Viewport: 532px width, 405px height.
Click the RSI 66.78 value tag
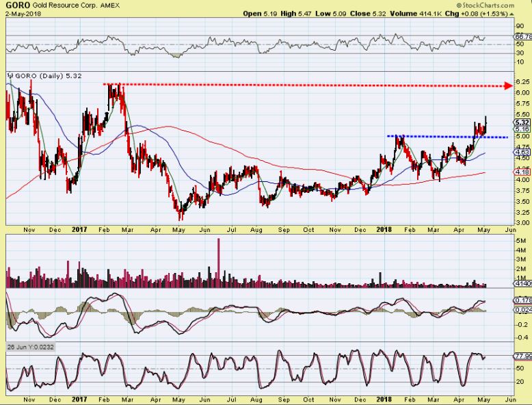(523, 36)
